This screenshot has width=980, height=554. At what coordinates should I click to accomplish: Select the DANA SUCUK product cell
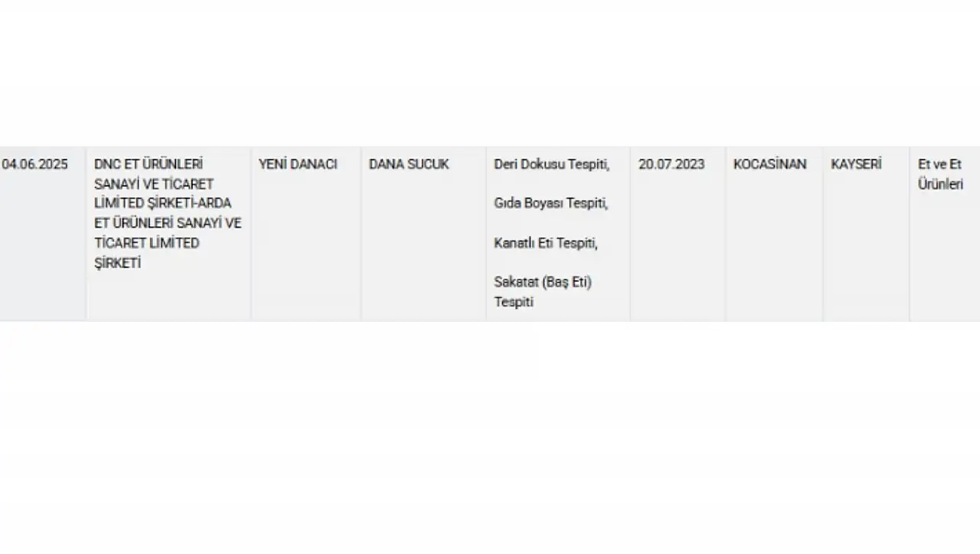[x=423, y=234]
